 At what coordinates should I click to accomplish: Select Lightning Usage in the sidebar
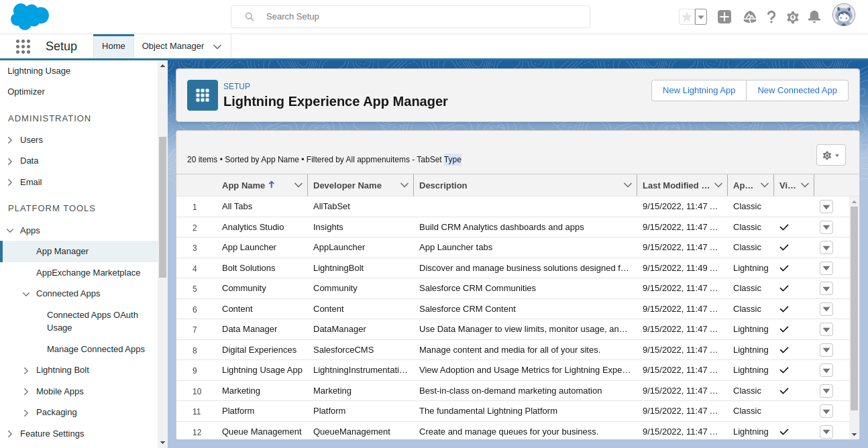point(39,71)
